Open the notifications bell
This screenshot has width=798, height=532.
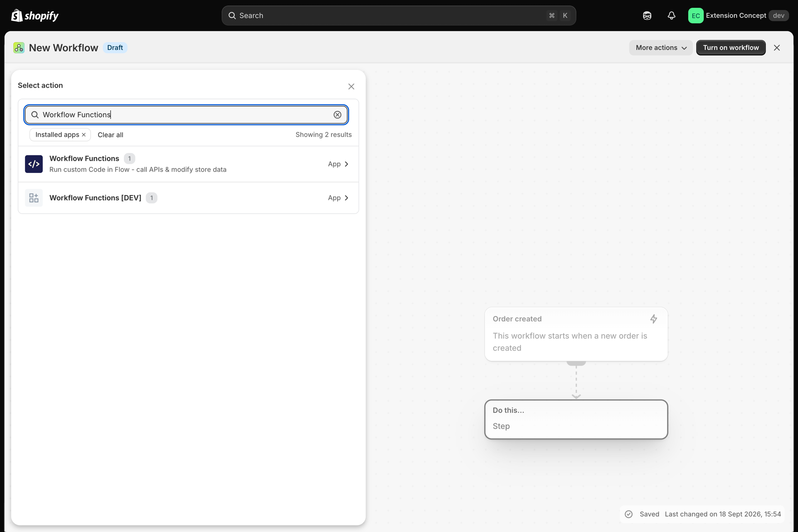(x=672, y=15)
